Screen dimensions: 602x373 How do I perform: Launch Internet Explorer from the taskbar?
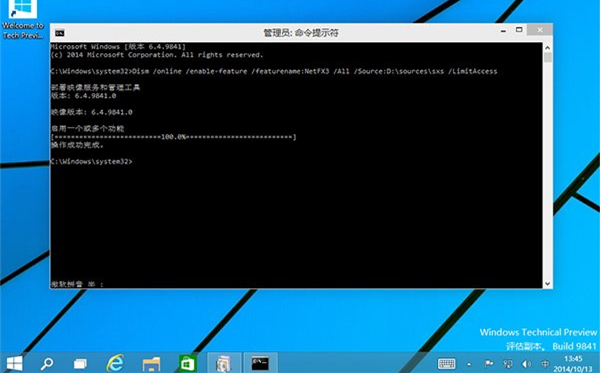pos(115,363)
